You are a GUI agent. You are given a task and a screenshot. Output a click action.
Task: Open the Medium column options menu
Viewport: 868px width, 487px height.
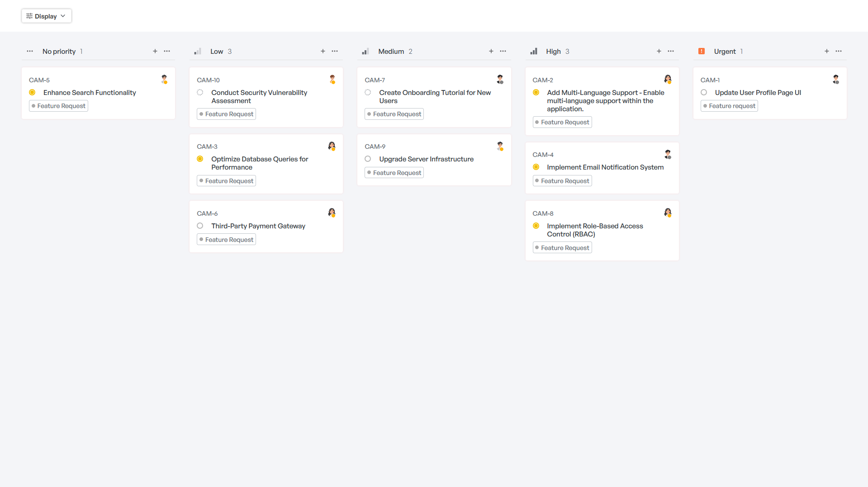(x=503, y=51)
